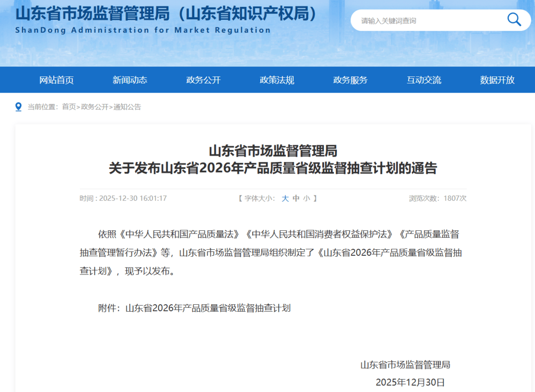Open the 数据开放 navigation item
Viewport: 535px width, 392px height.
[496, 80]
